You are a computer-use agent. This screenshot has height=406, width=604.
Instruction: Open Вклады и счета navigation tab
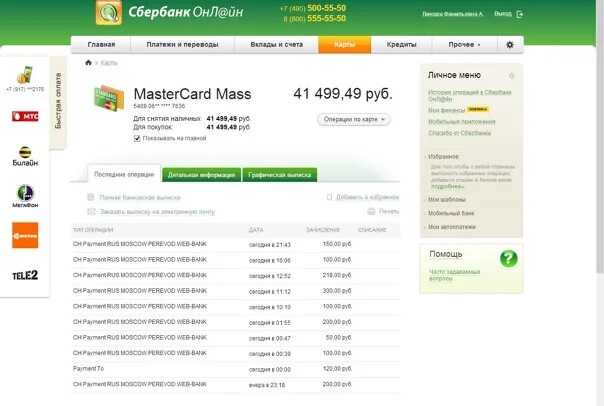[x=277, y=45]
